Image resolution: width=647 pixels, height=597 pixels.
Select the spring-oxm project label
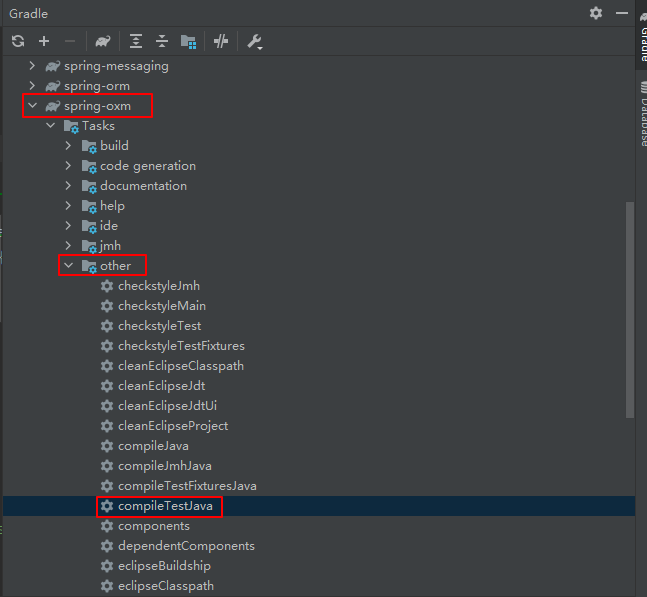[97, 106]
